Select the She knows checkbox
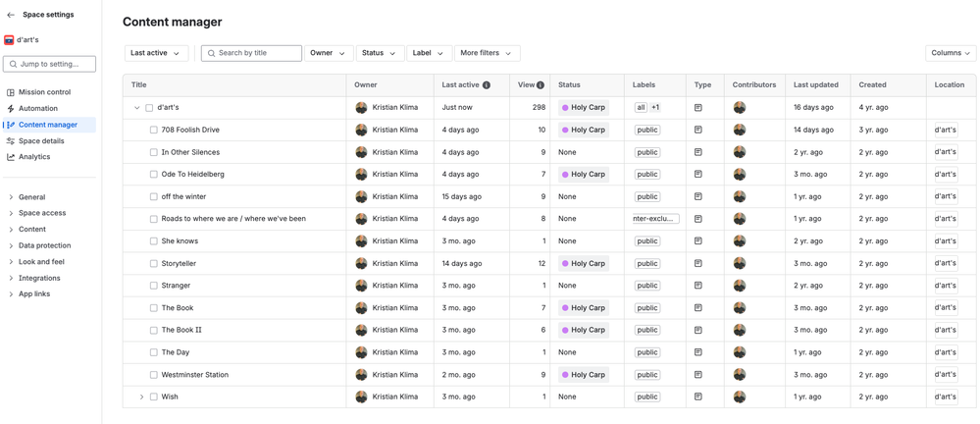Image resolution: width=980 pixels, height=424 pixels. click(154, 241)
